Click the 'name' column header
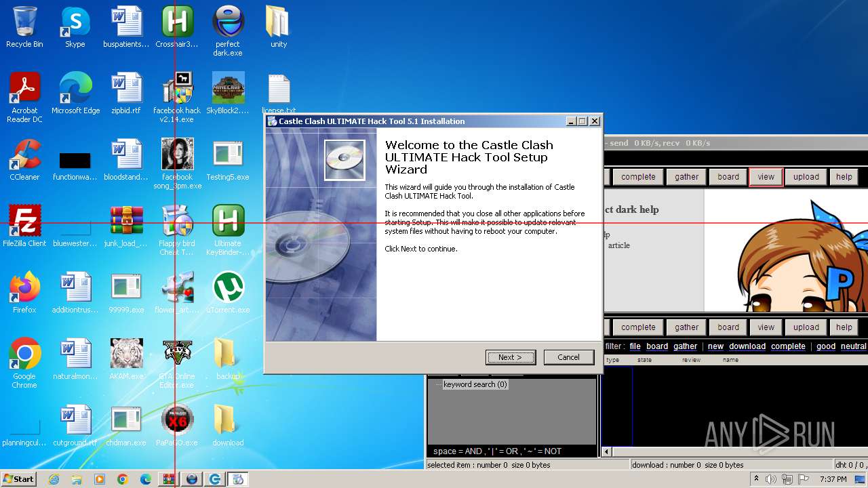Screen dimensions: 868x488 (x=730, y=360)
